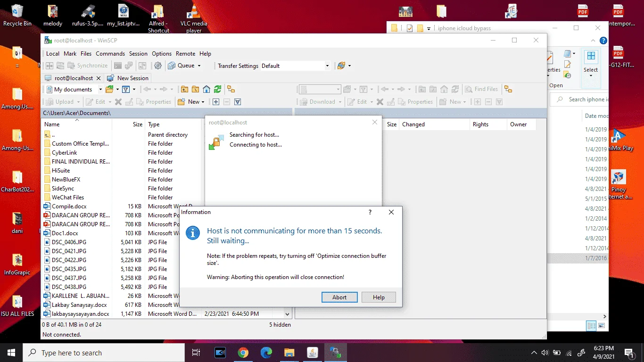
Task: Click the taskbar search box
Action: (104, 353)
